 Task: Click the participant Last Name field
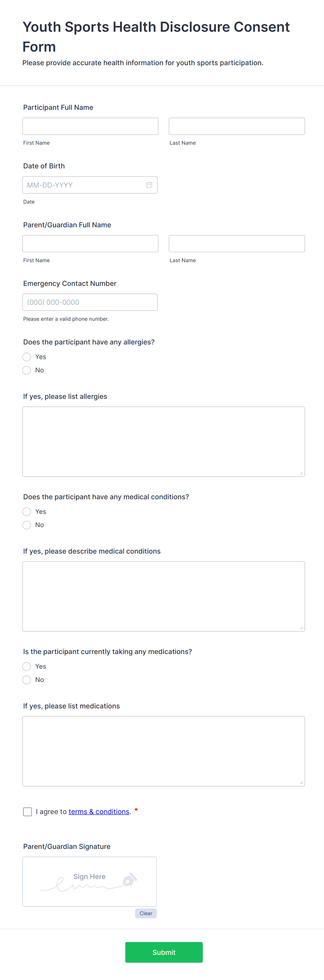(x=237, y=126)
